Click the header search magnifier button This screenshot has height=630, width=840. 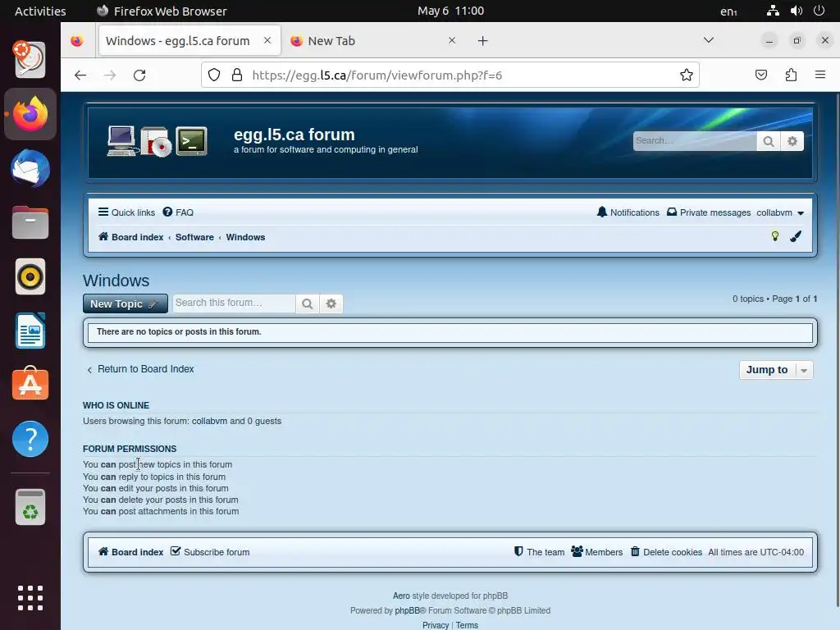click(x=768, y=141)
